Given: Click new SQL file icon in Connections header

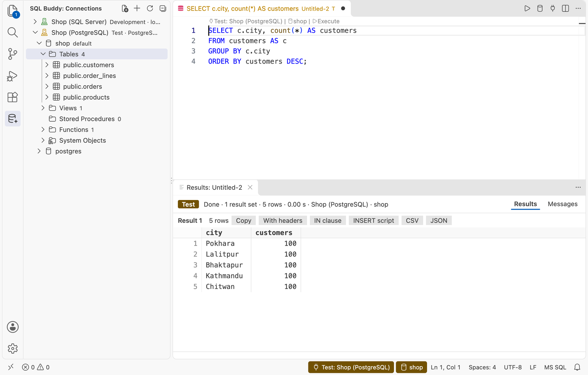Looking at the screenshot, I should [x=125, y=8].
